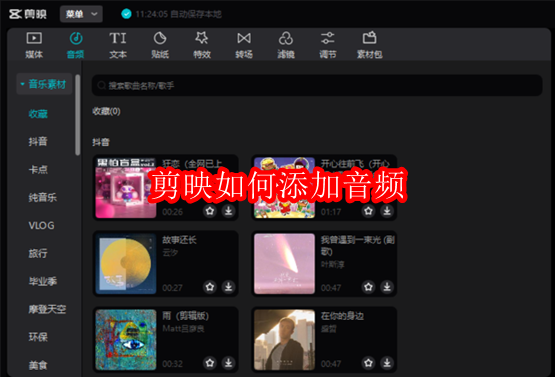
Task: Preview the 开心往前飞 cartoon thumbnail
Action: (x=284, y=188)
